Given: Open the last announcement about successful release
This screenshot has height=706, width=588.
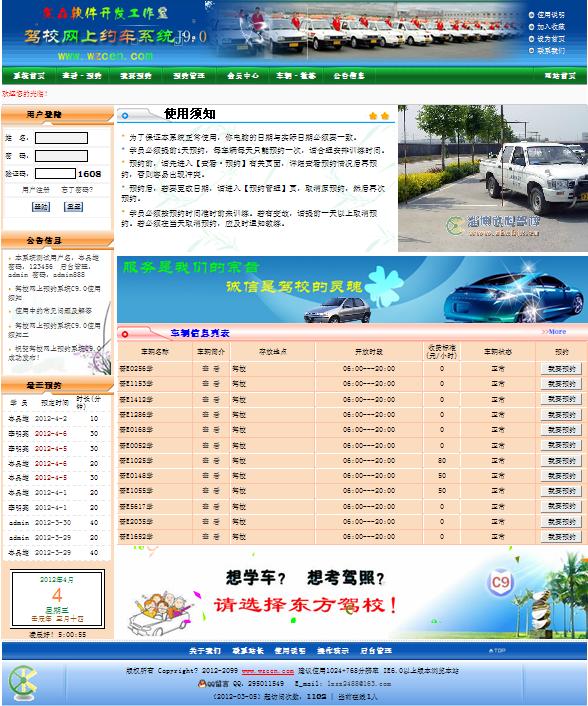Looking at the screenshot, I should (x=54, y=353).
